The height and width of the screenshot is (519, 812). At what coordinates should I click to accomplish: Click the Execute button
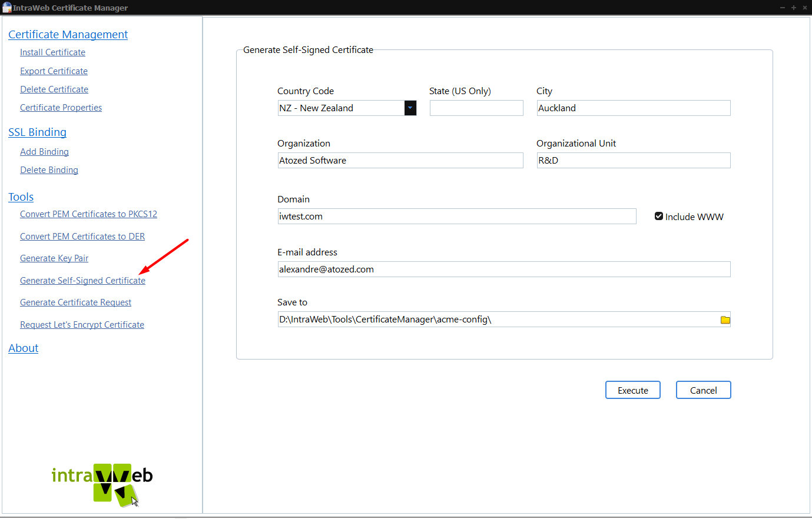(x=633, y=390)
